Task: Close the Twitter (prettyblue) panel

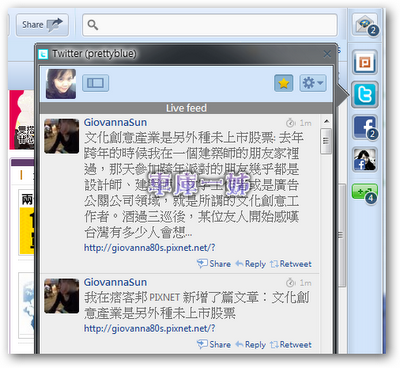Action: pos(327,54)
